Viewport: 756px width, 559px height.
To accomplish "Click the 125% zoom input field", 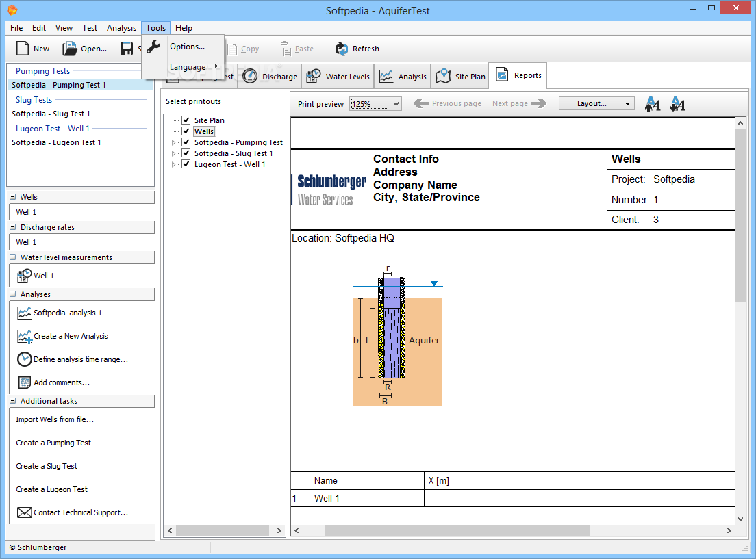I will click(369, 103).
